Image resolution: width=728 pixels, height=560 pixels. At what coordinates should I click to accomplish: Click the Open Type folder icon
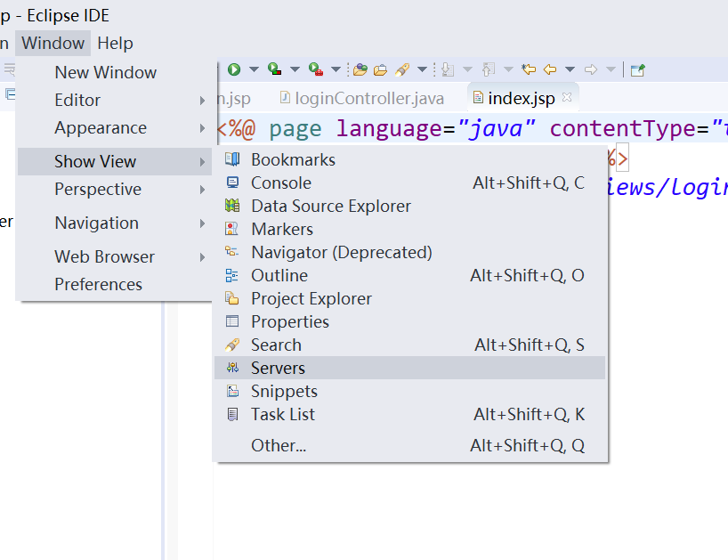[360, 69]
